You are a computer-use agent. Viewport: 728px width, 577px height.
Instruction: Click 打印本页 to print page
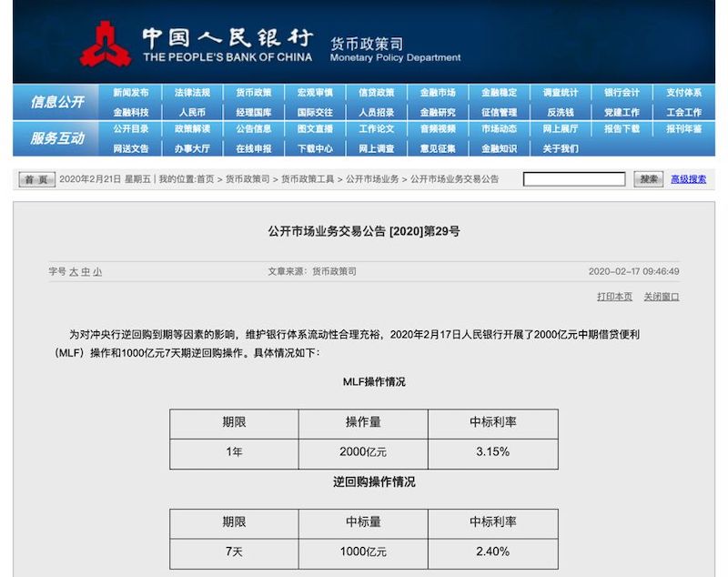click(x=614, y=297)
